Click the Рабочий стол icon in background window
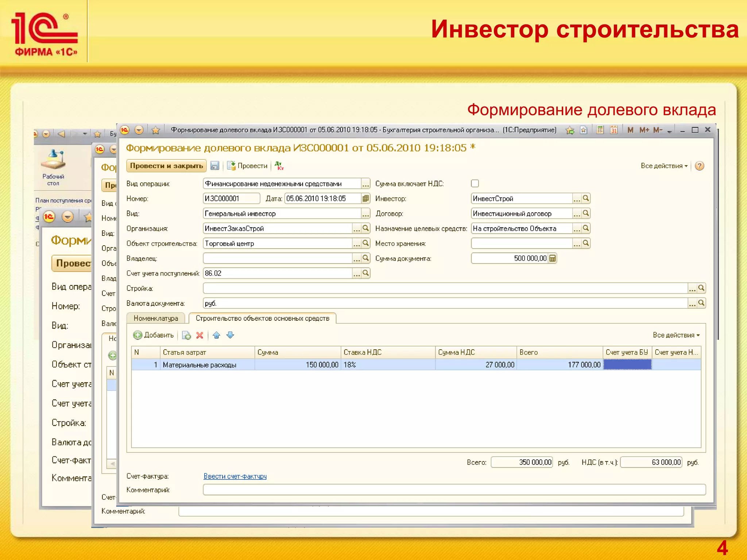 tap(53, 168)
